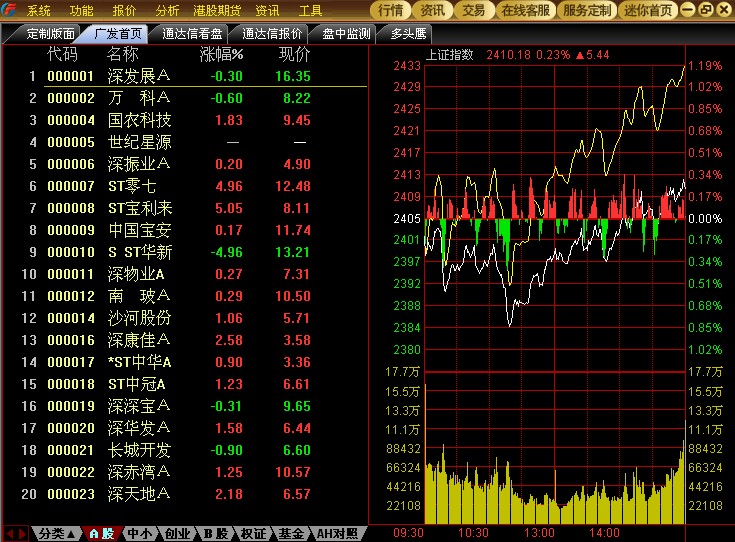Click the 行情 button

(x=390, y=10)
